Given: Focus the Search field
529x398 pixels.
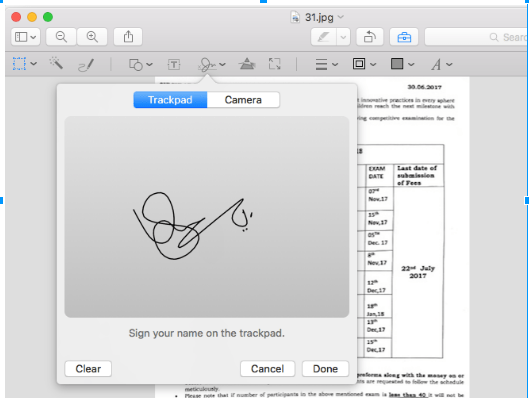Looking at the screenshot, I should point(476,37).
